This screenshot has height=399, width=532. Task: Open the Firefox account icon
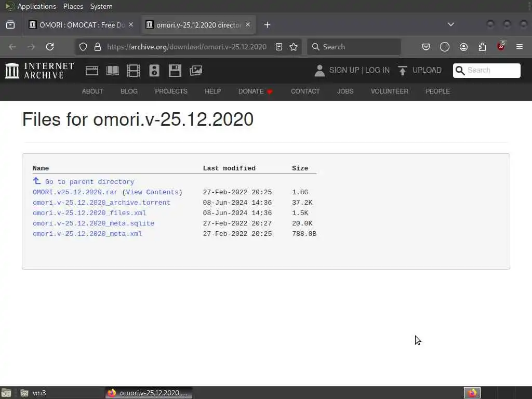click(463, 47)
